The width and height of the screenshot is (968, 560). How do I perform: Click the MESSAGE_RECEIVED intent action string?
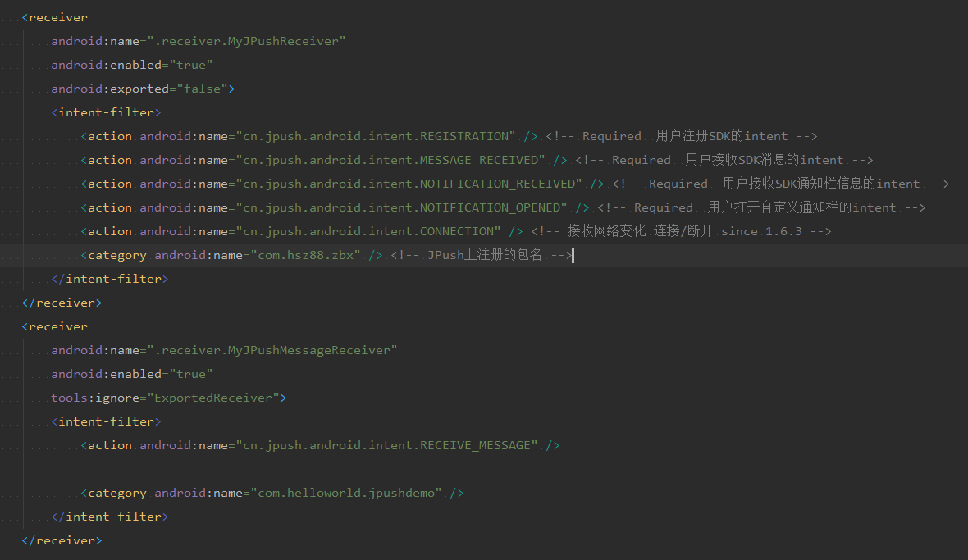[390, 160]
